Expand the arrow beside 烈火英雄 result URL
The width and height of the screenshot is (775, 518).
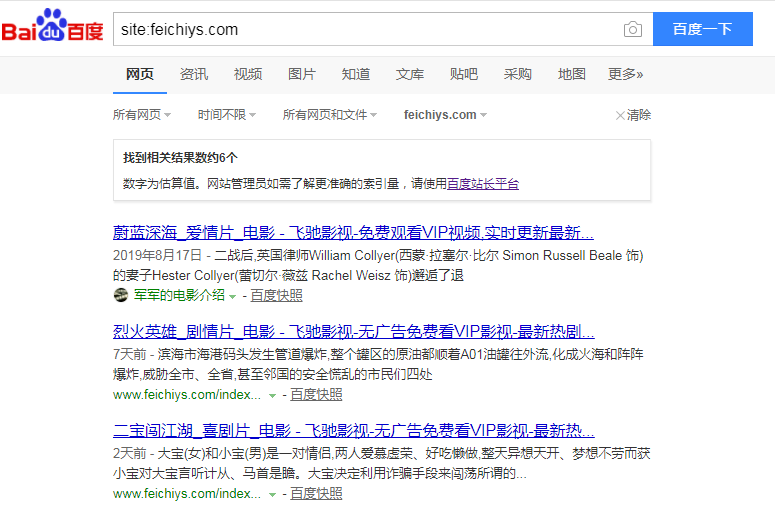click(272, 396)
